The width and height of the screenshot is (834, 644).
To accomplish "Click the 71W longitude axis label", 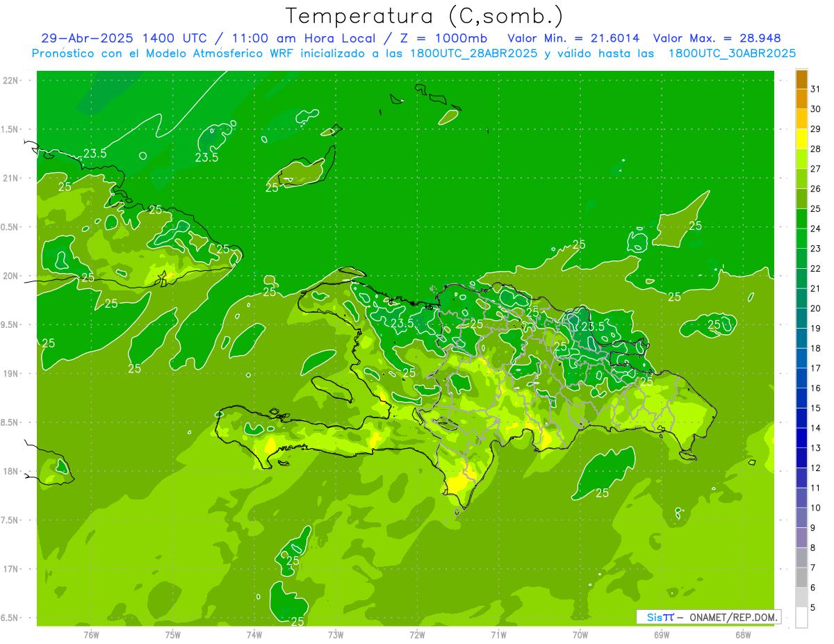I will [498, 634].
